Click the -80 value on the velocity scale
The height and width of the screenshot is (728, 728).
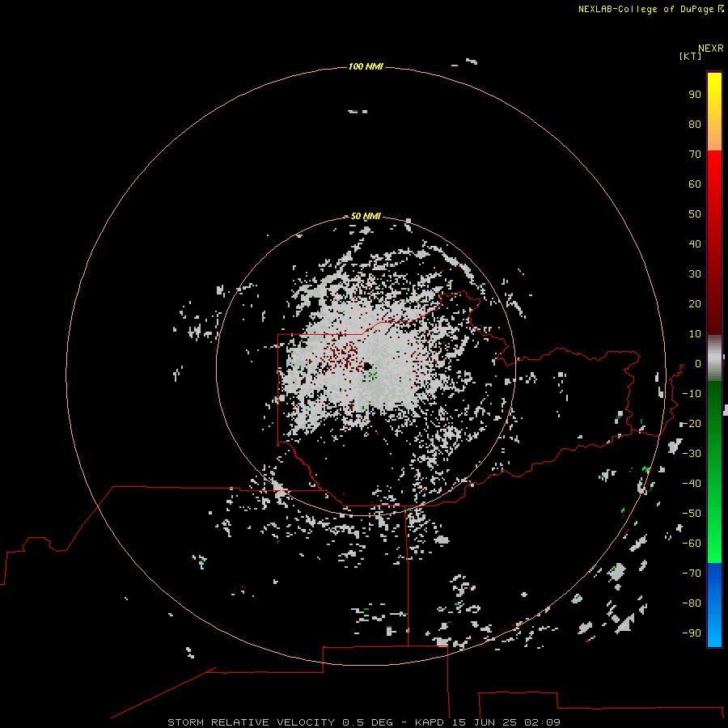[x=692, y=603]
